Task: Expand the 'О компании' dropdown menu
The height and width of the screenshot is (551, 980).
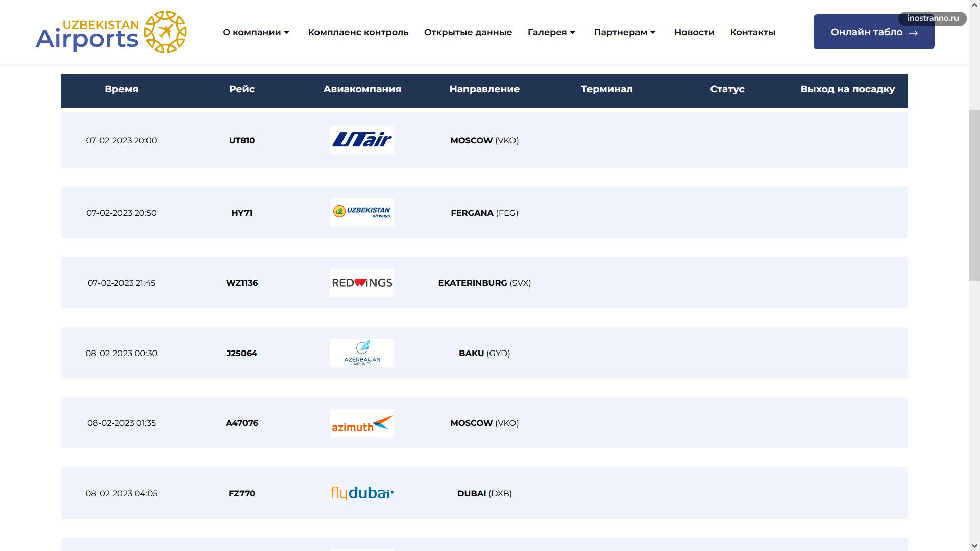Action: pos(256,32)
